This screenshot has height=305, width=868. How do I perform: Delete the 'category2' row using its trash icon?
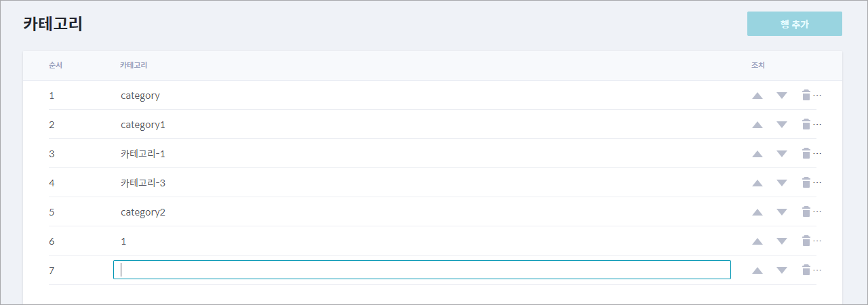pos(806,211)
